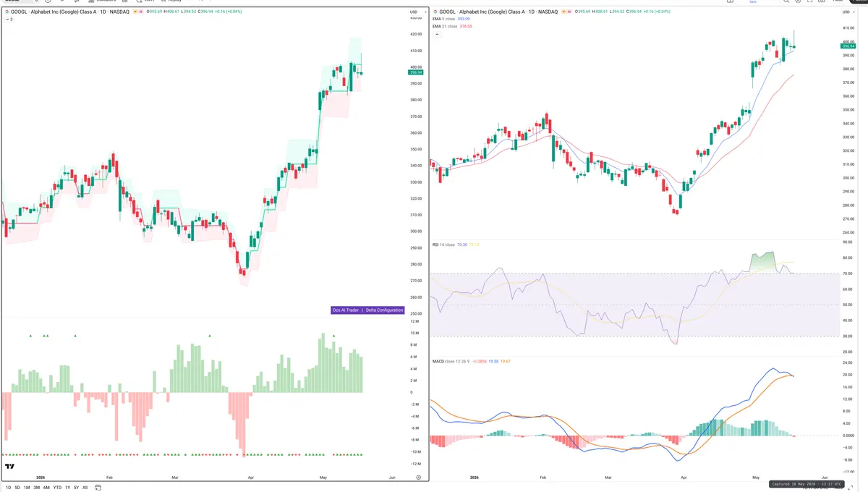The height and width of the screenshot is (492, 868).
Task: Click GOOGL symbol title on left chart
Action: tap(70, 12)
